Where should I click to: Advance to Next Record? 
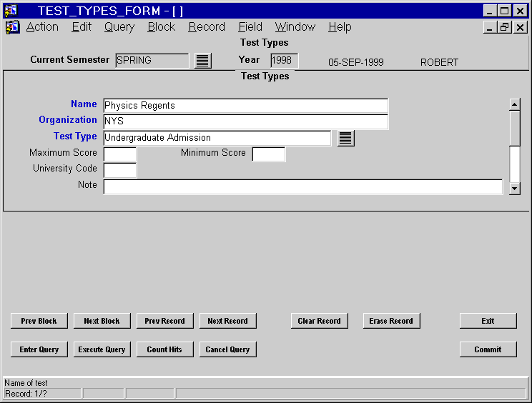pos(227,321)
